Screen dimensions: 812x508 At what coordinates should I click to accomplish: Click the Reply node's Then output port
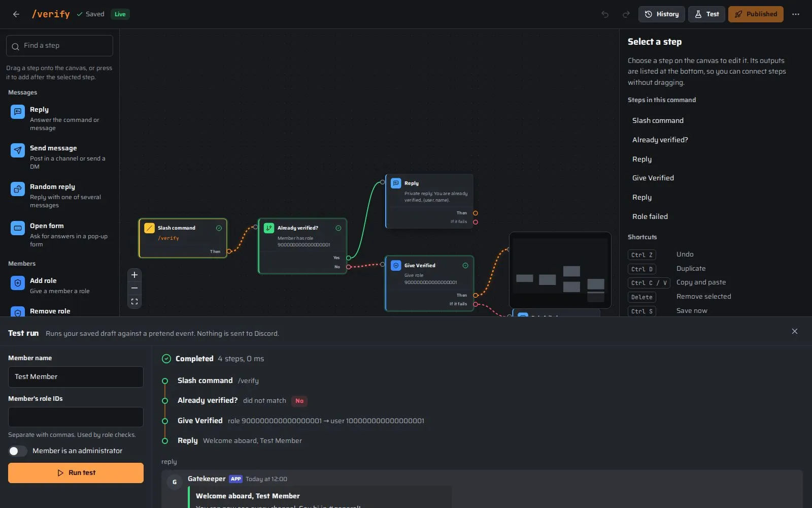476,213
